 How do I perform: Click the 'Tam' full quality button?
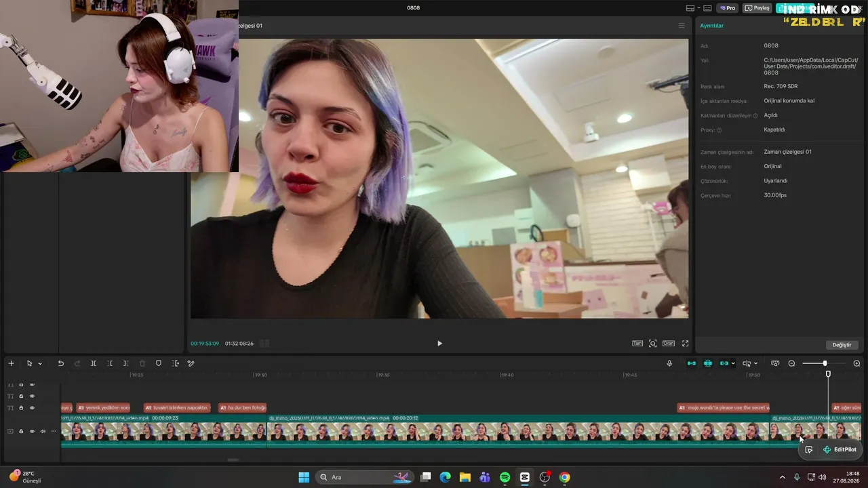click(x=637, y=344)
